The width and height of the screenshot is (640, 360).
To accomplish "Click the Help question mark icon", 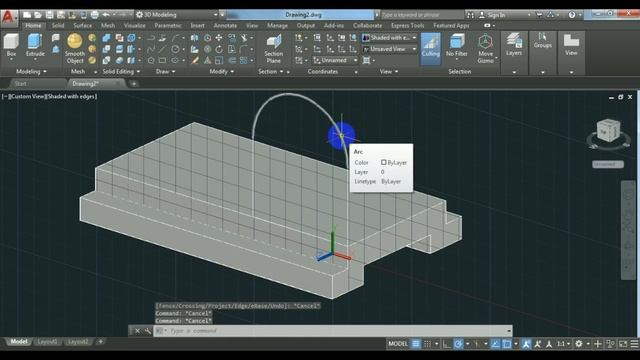I will pyautogui.click(x=572, y=15).
